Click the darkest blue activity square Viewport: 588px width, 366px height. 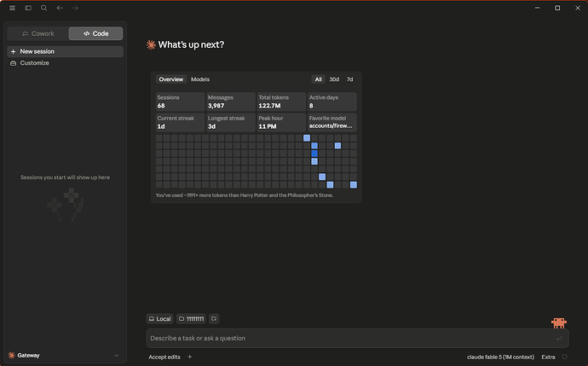tap(314, 154)
